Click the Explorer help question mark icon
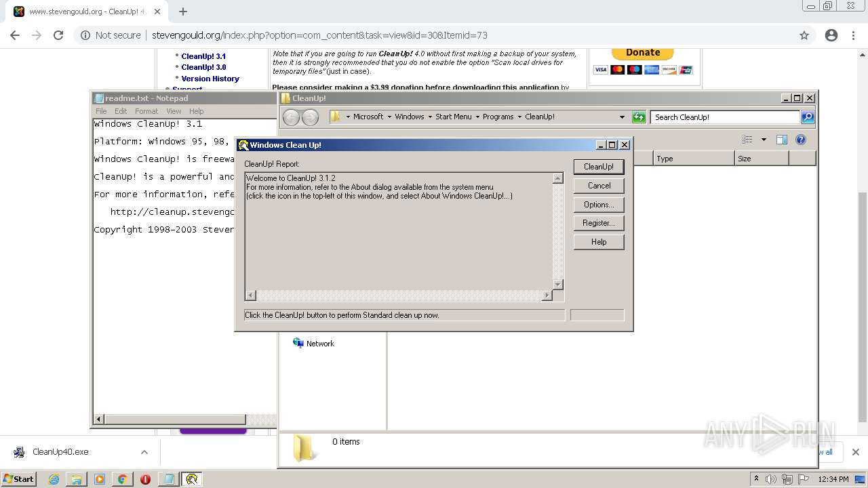868x488 pixels. click(801, 140)
